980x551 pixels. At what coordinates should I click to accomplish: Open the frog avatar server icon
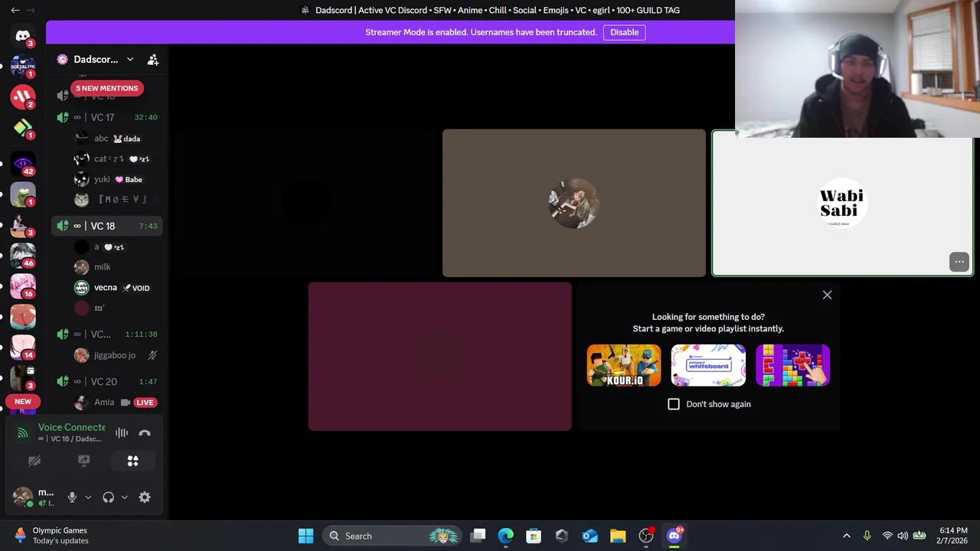coord(23,194)
